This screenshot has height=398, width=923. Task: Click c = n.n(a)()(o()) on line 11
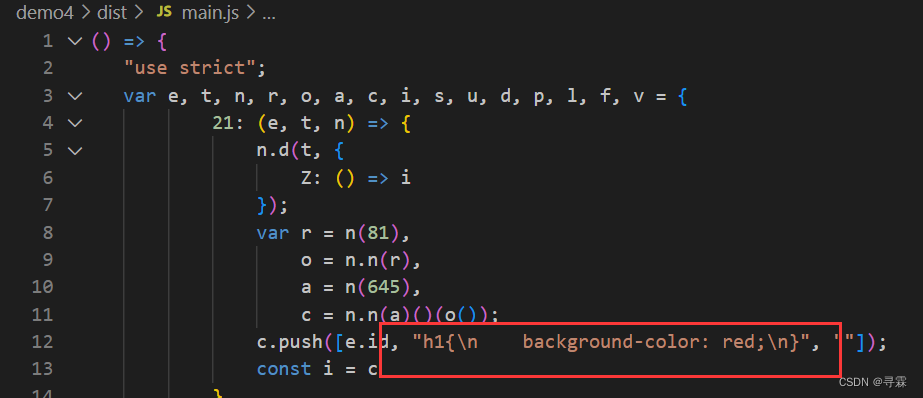(x=394, y=314)
